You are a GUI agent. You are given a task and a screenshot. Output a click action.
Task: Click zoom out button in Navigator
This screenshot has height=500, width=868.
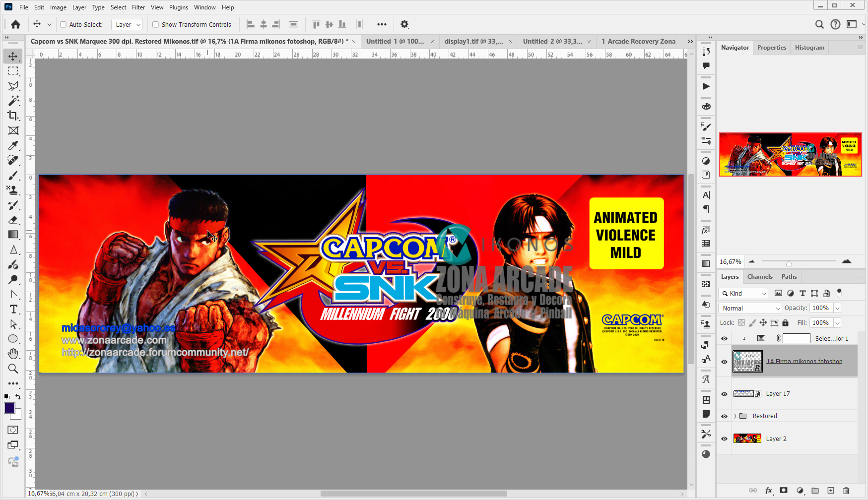click(752, 261)
